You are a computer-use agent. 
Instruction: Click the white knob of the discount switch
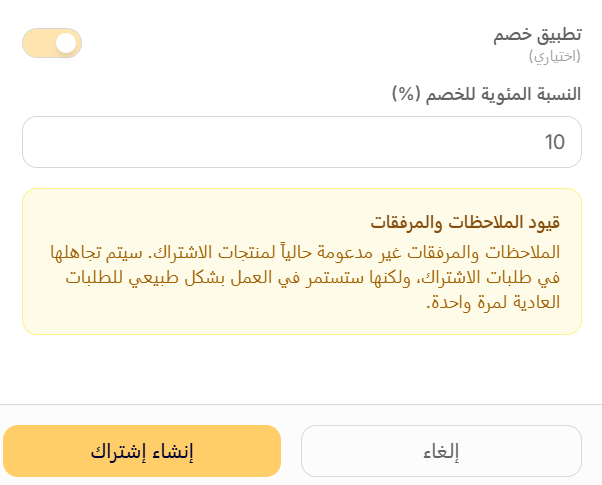point(66,43)
